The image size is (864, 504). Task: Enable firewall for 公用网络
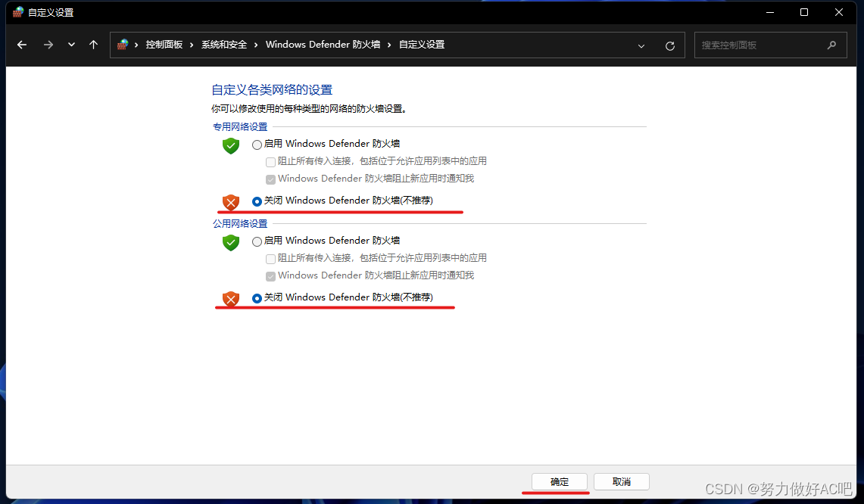click(257, 242)
